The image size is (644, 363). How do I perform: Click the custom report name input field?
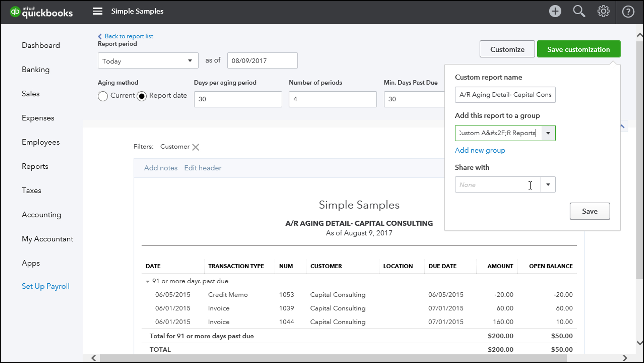tap(505, 94)
